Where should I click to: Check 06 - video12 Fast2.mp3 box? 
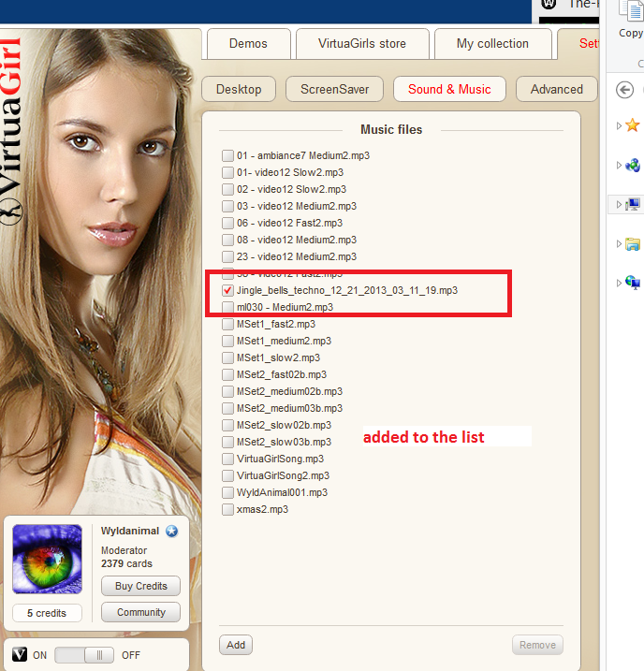point(227,223)
